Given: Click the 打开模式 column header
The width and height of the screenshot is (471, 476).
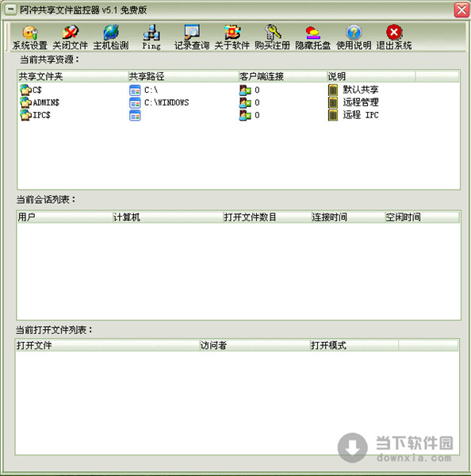Looking at the screenshot, I should [354, 345].
